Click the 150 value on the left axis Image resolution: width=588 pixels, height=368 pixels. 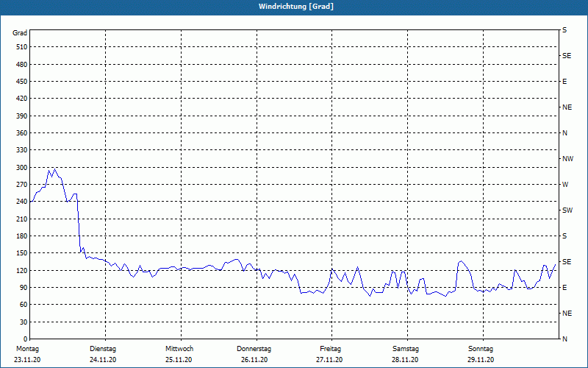pyautogui.click(x=22, y=252)
